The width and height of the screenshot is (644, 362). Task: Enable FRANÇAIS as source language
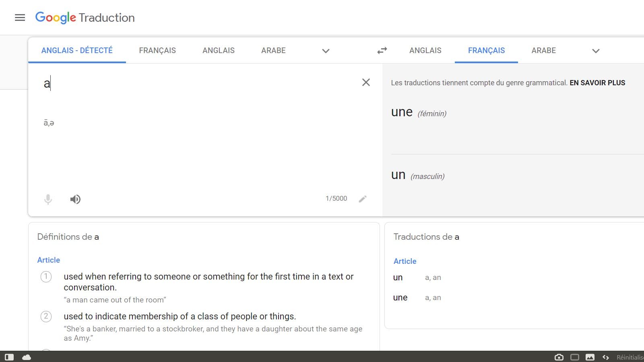[x=157, y=50]
